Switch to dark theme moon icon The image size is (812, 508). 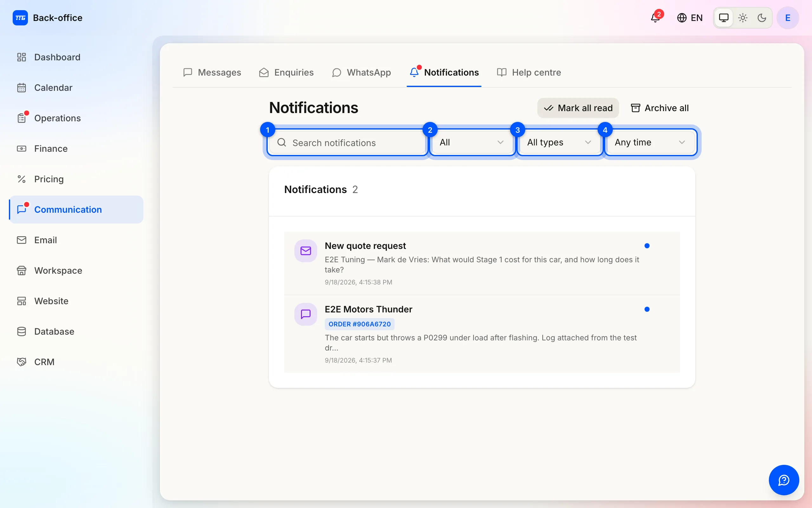(762, 18)
